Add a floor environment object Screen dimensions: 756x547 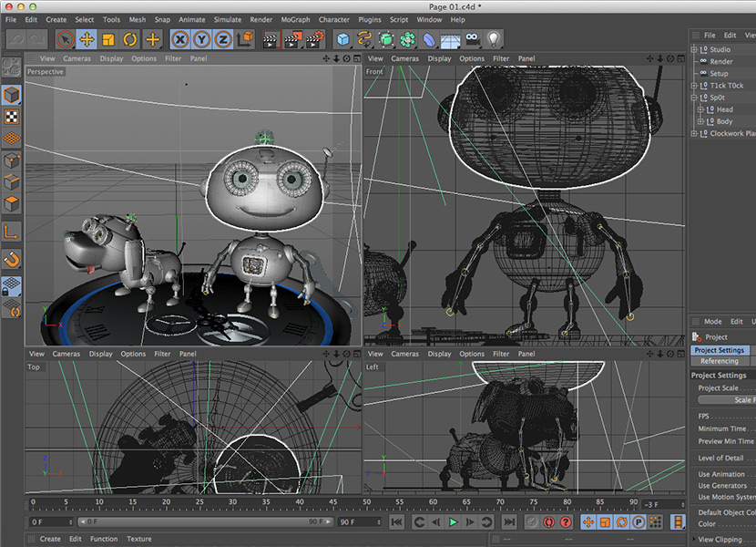[x=450, y=39]
